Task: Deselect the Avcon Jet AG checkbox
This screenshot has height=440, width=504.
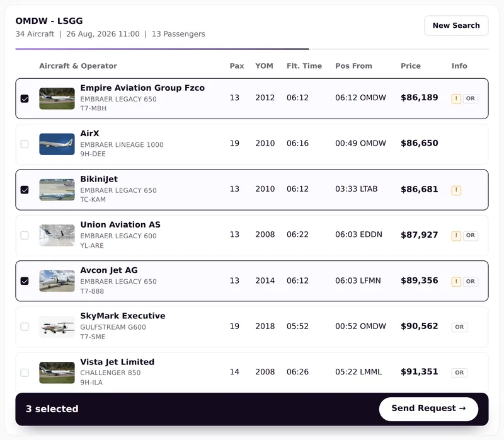Action: pyautogui.click(x=25, y=281)
